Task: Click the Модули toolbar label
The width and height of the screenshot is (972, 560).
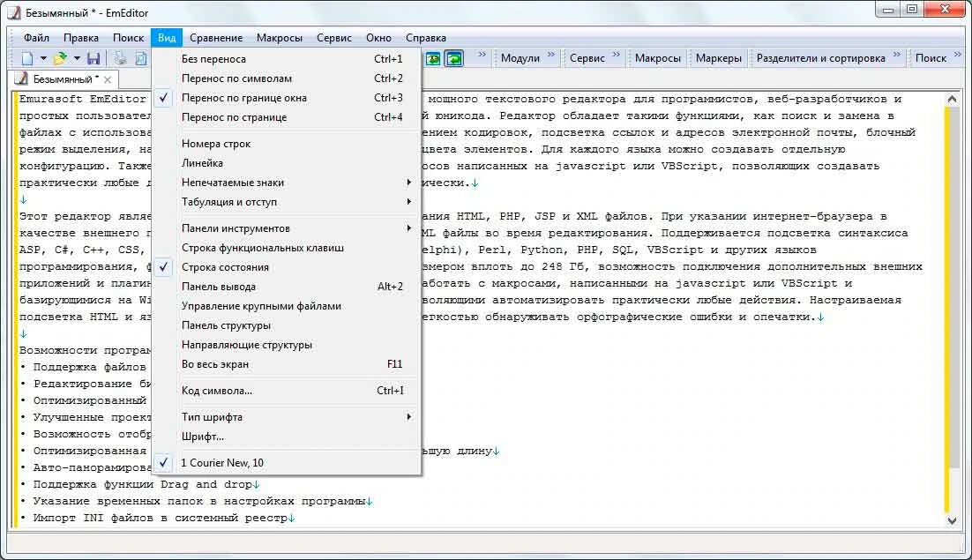Action: point(520,58)
